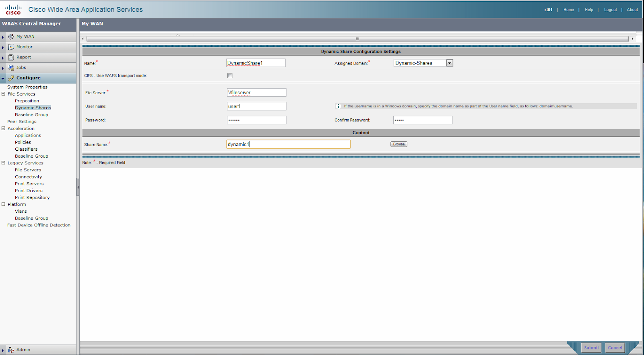Viewport: 644px width, 355px height.
Task: Expand the Report menu arrow
Action: click(3, 58)
